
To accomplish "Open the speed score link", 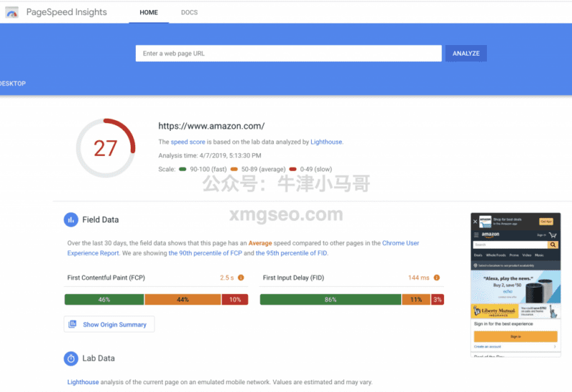I will (x=187, y=142).
